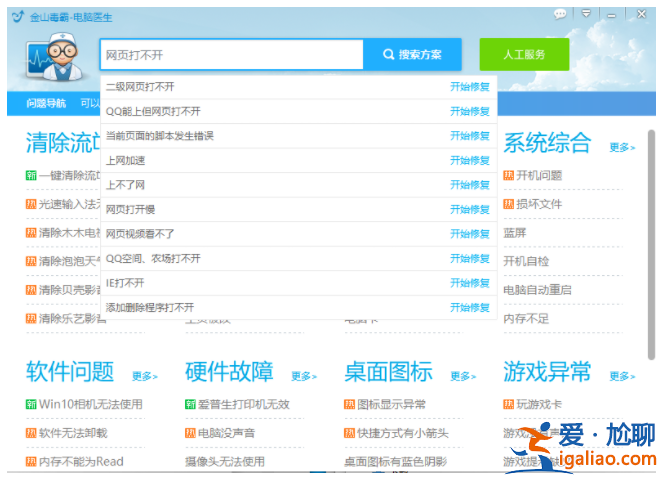Image resolution: width=669 pixels, height=486 pixels.
Task: Start repair for IE打不开
Action: [470, 283]
